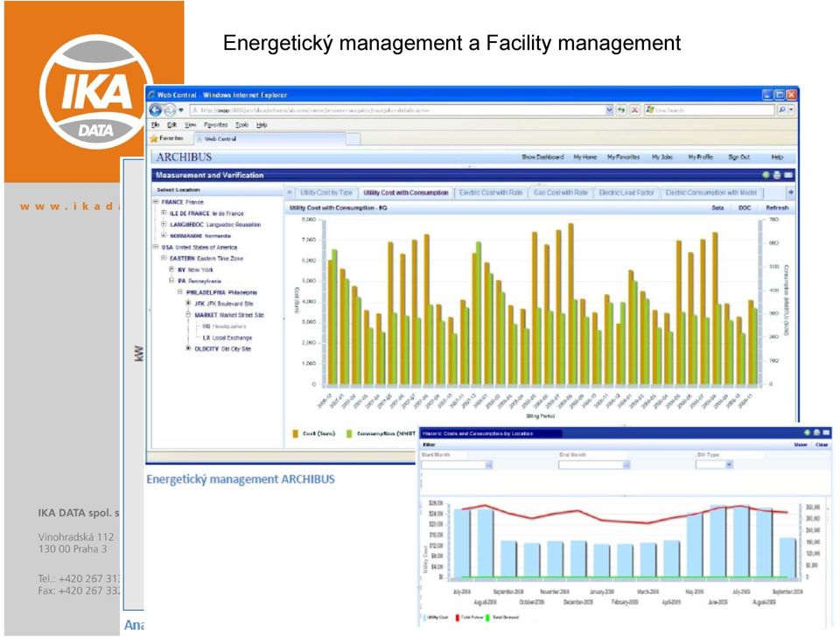Click Sign Out in ARCHIBUS header

pos(738,157)
